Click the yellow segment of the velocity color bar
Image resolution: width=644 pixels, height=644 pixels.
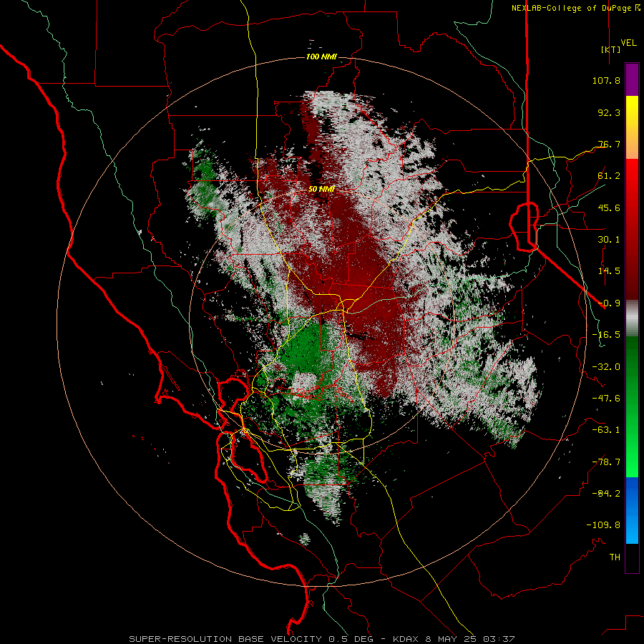(632, 112)
